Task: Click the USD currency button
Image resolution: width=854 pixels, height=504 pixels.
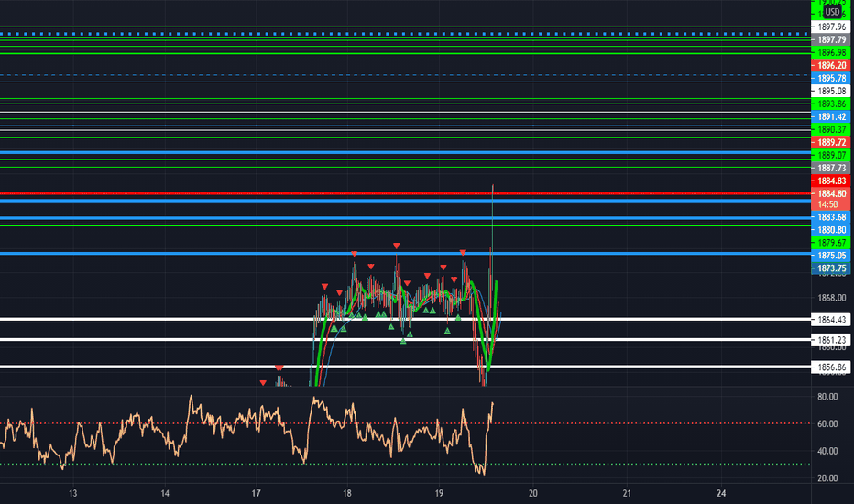Action: click(832, 12)
